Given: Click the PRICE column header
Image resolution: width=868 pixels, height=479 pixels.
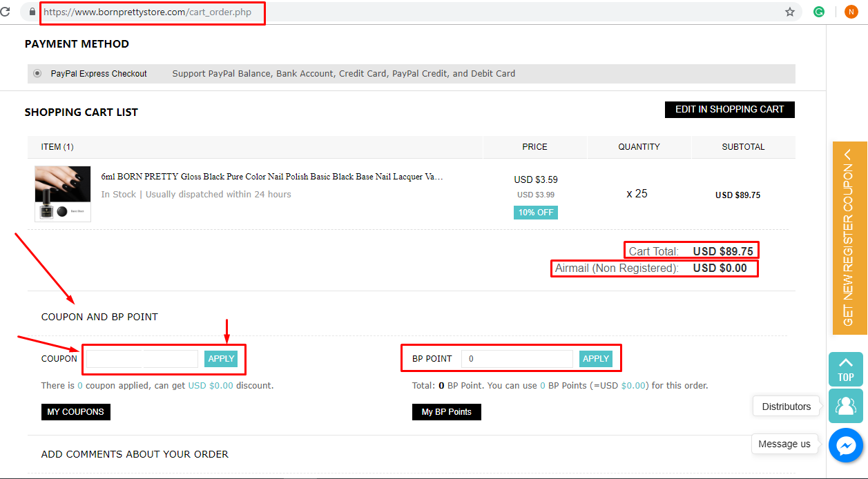Looking at the screenshot, I should tap(534, 146).
